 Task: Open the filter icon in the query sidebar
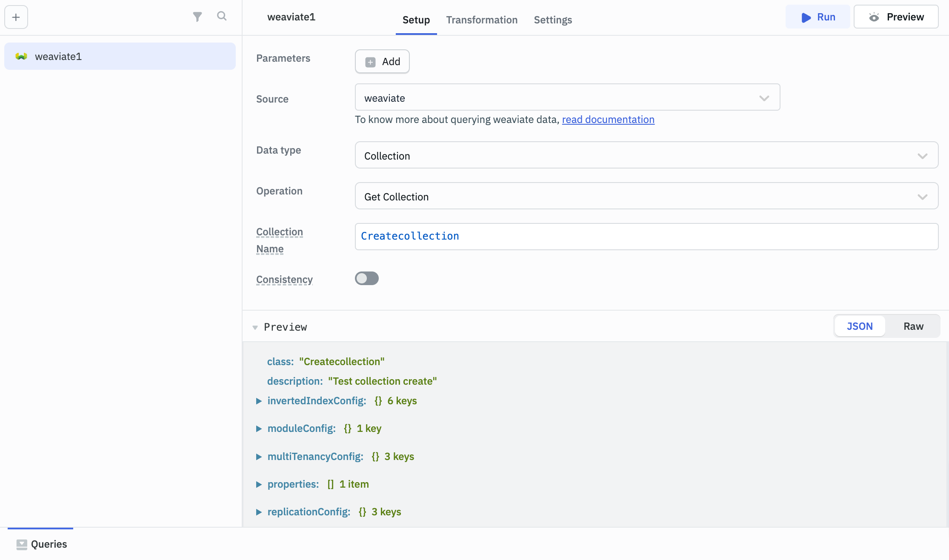point(197,16)
